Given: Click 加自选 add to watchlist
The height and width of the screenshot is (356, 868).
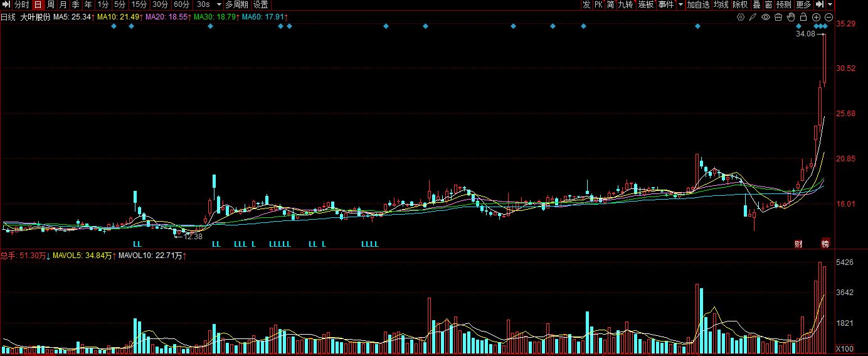Looking at the screenshot, I should (x=698, y=4).
